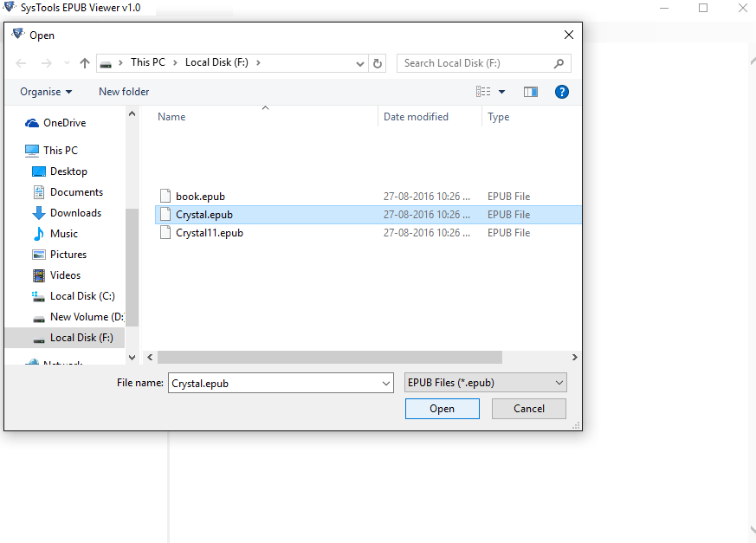Open view options dropdown arrow
Image resolution: width=756 pixels, height=543 pixels.
tap(502, 92)
